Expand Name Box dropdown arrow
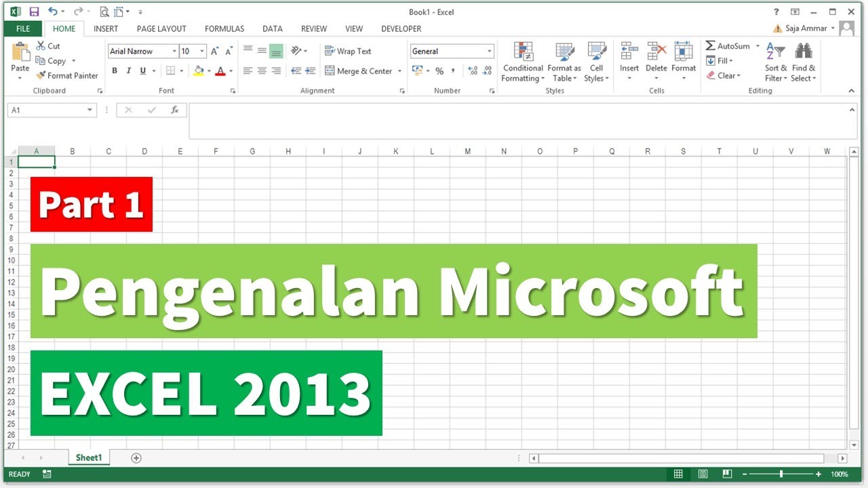Screen dimensions: 868x488 tap(90, 110)
